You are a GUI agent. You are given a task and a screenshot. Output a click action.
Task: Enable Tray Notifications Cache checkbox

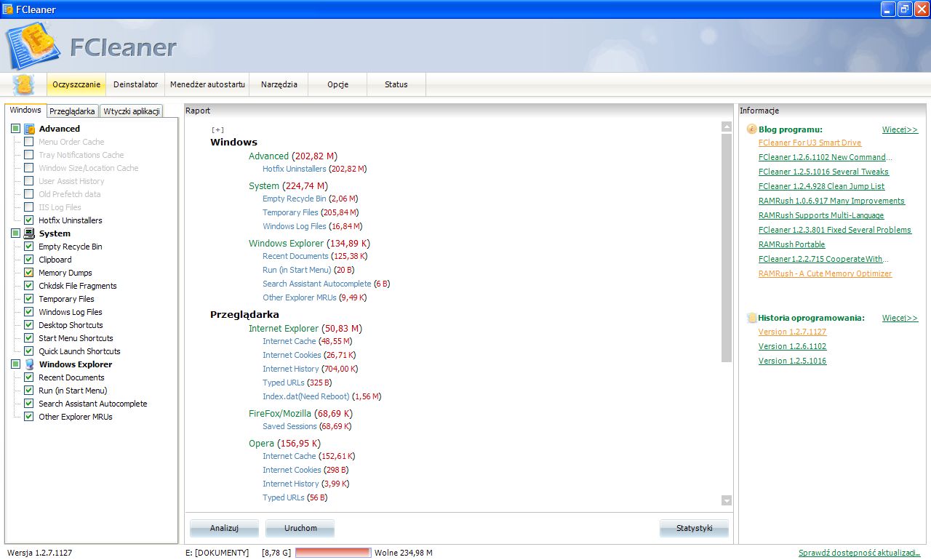coord(28,155)
